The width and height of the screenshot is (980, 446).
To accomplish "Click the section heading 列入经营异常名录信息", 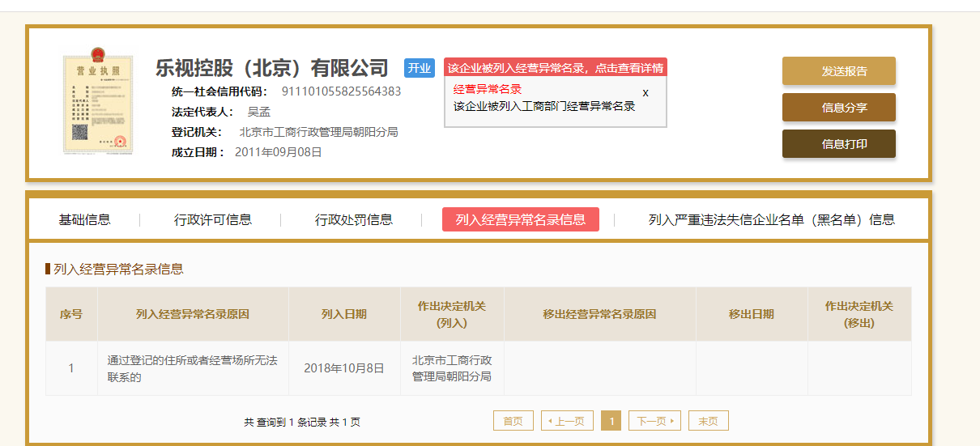I will click(x=118, y=269).
